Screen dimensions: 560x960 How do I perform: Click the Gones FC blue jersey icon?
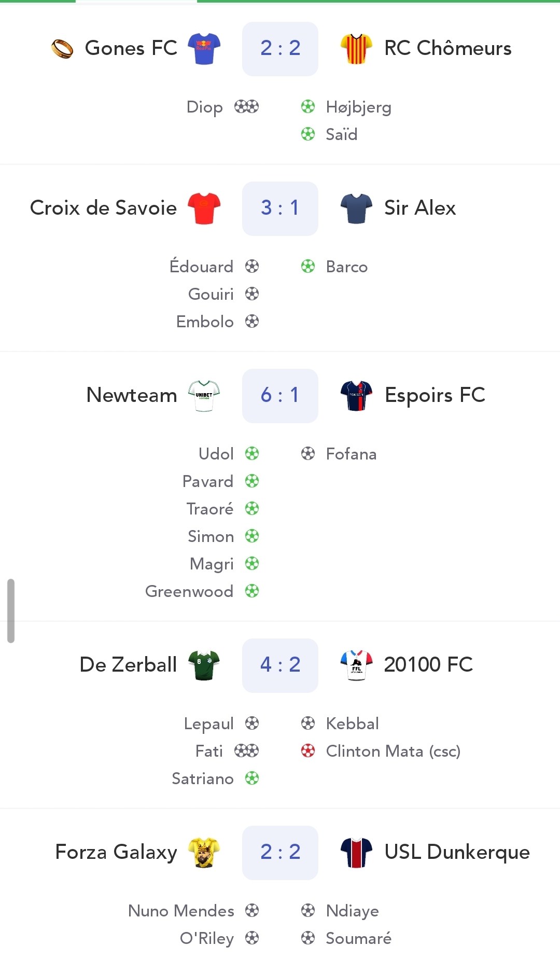pyautogui.click(x=204, y=48)
